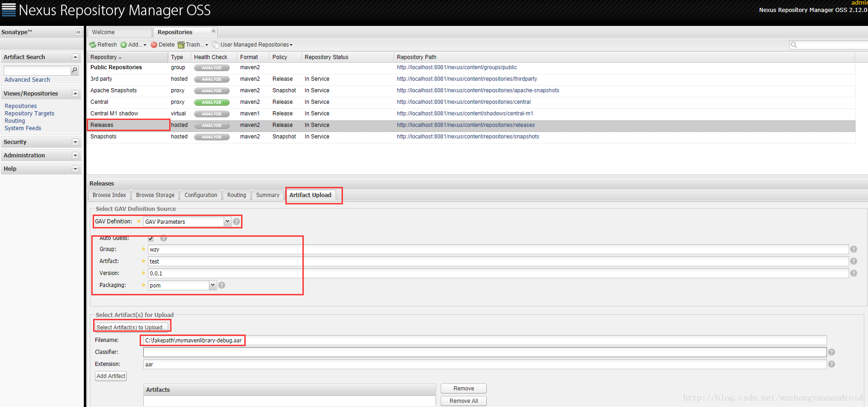Open Routing link in sidebar

click(15, 121)
